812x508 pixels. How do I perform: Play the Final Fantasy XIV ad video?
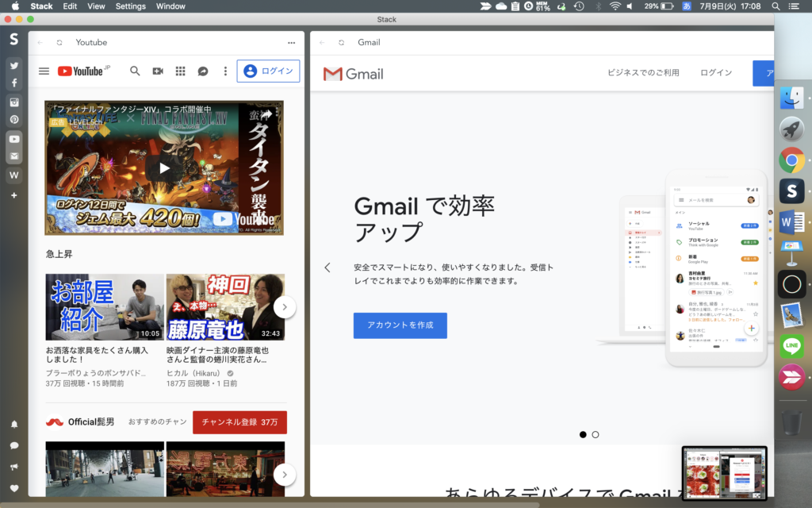tap(164, 168)
